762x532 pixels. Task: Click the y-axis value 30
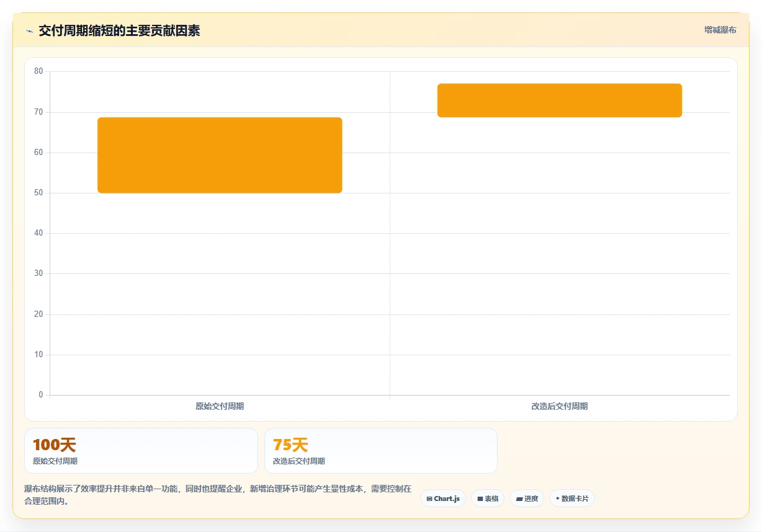click(x=38, y=273)
